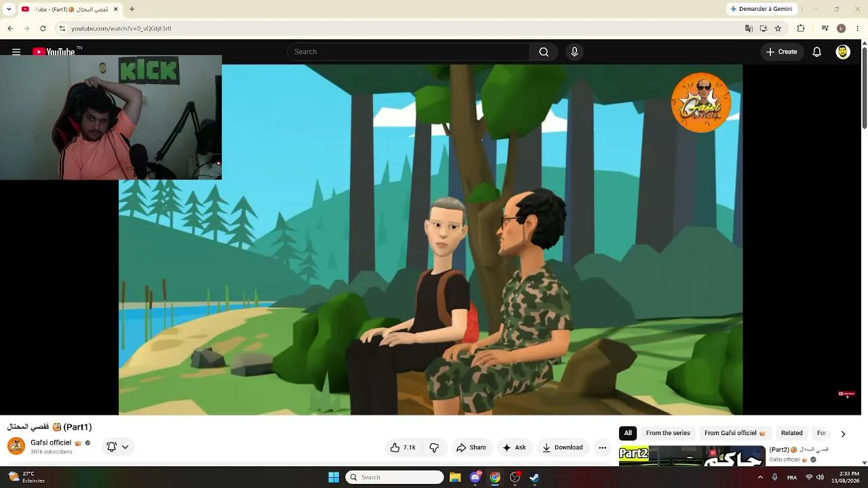Screen dimensions: 868x488
Task: Bookmark this page with the star
Action: click(x=778, y=28)
